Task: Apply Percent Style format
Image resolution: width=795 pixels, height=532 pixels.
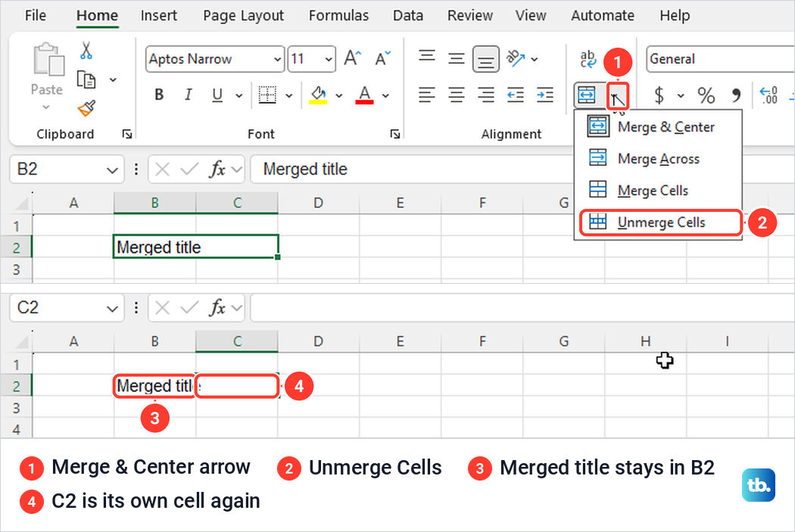Action: (x=706, y=95)
